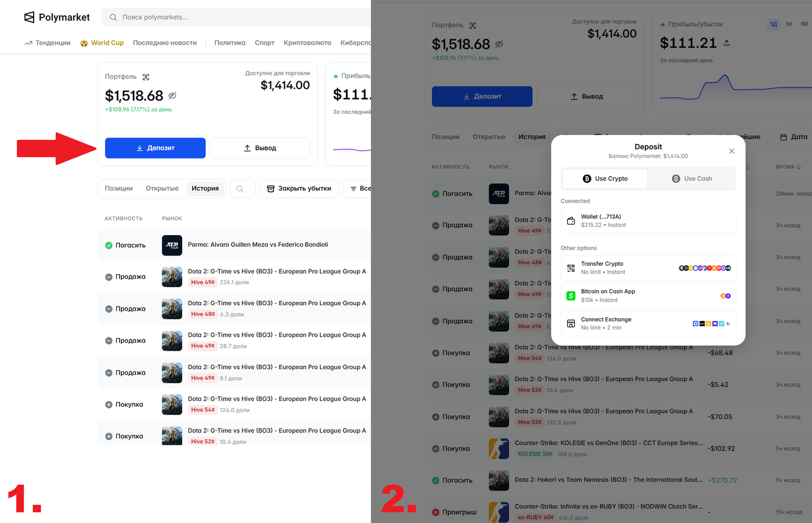812x523 pixels.
Task: Open the Дата date filter
Action: pyautogui.click(x=793, y=137)
